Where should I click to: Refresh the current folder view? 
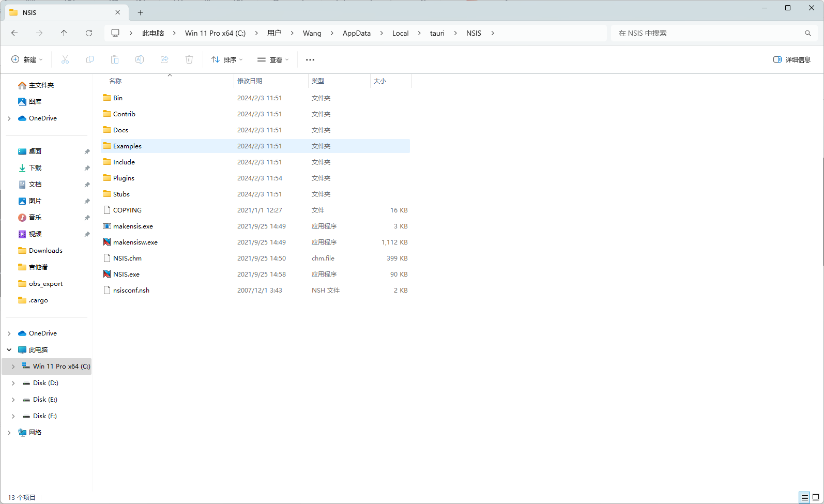coord(89,33)
